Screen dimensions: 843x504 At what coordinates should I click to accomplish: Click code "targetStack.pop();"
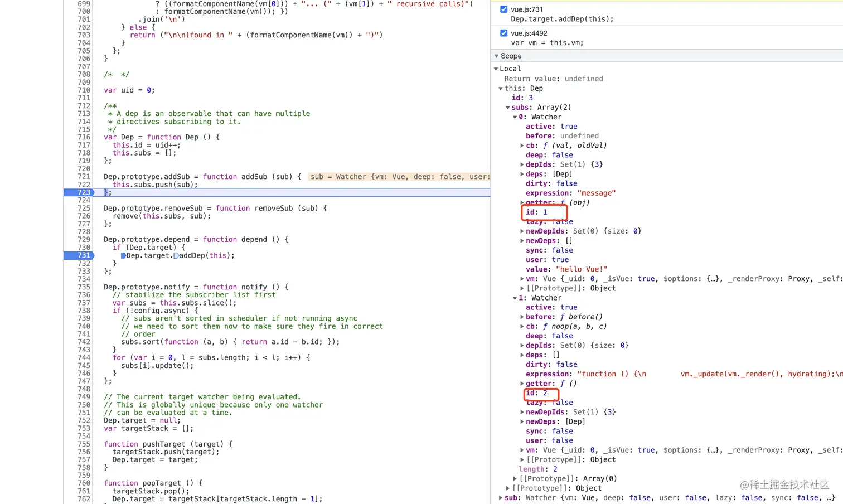pyautogui.click(x=151, y=491)
